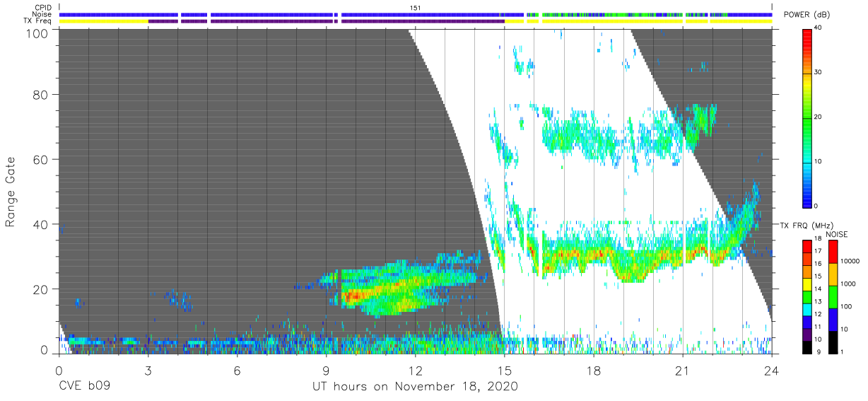The height and width of the screenshot is (401, 868).
Task: Click the blue Noise indicator strip above the plot
Action: tap(416, 14)
